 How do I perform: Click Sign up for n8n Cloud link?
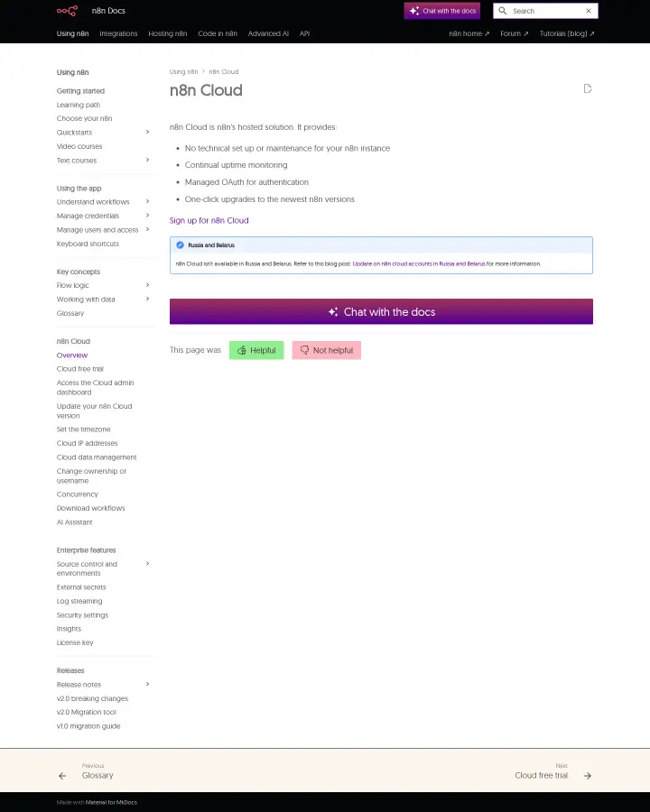point(209,221)
